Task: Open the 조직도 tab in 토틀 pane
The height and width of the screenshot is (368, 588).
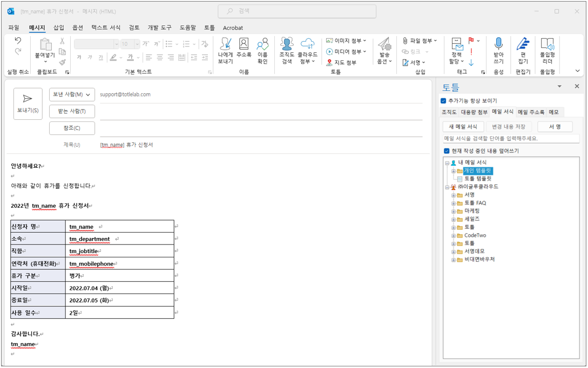Action: click(x=449, y=112)
